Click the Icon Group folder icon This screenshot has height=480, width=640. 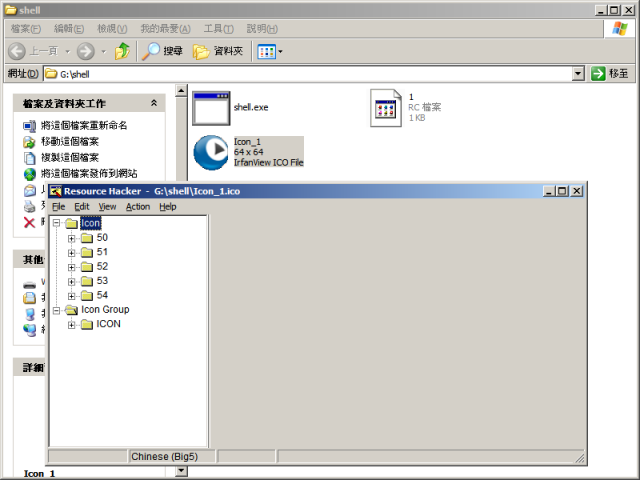[x=71, y=310]
